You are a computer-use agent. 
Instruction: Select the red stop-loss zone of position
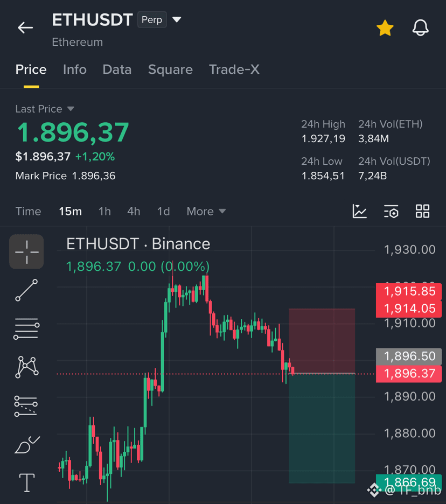point(322,341)
